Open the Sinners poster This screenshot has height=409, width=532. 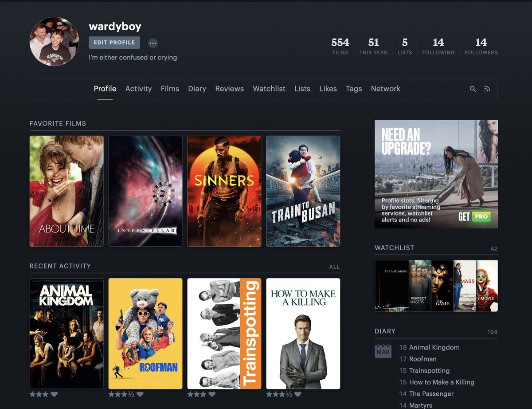tap(224, 191)
